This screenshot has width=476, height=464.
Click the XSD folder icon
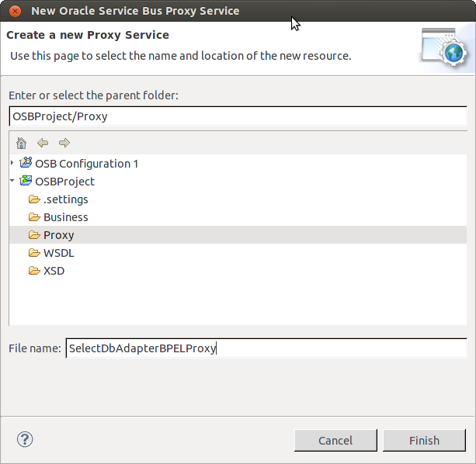[x=34, y=271]
